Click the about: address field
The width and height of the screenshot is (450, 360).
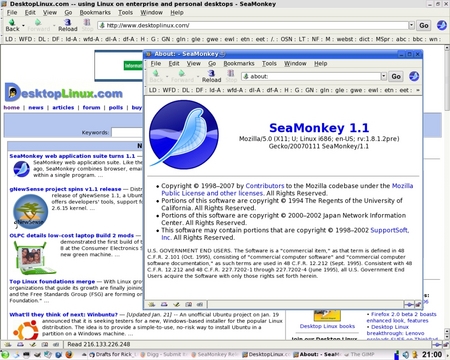tap(312, 76)
